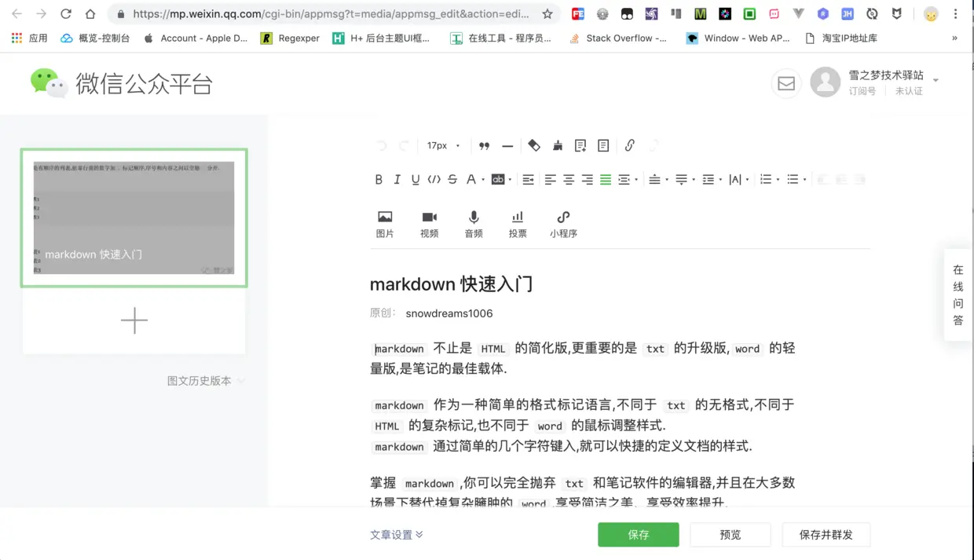This screenshot has height=560, width=974.
Task: Click the green 保存 save button
Action: click(x=638, y=534)
